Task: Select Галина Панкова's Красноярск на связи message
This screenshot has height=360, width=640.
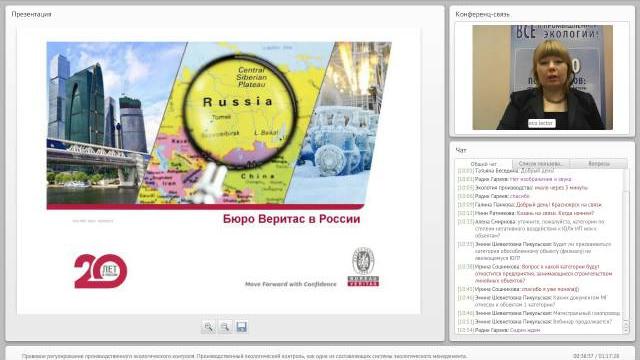Action: click(530, 204)
